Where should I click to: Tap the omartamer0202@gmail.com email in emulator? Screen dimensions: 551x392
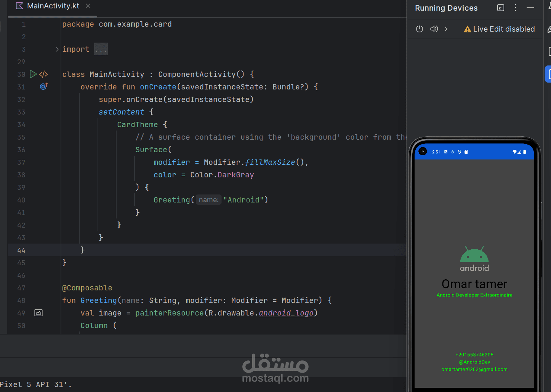tap(474, 369)
